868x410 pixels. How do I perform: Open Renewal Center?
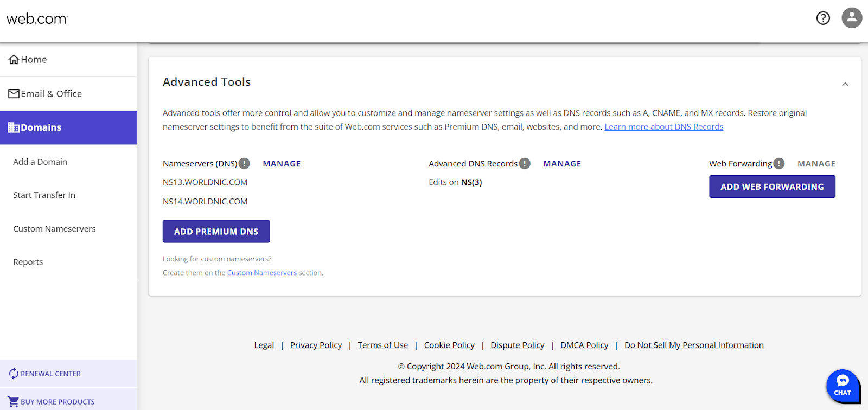pyautogui.click(x=68, y=374)
